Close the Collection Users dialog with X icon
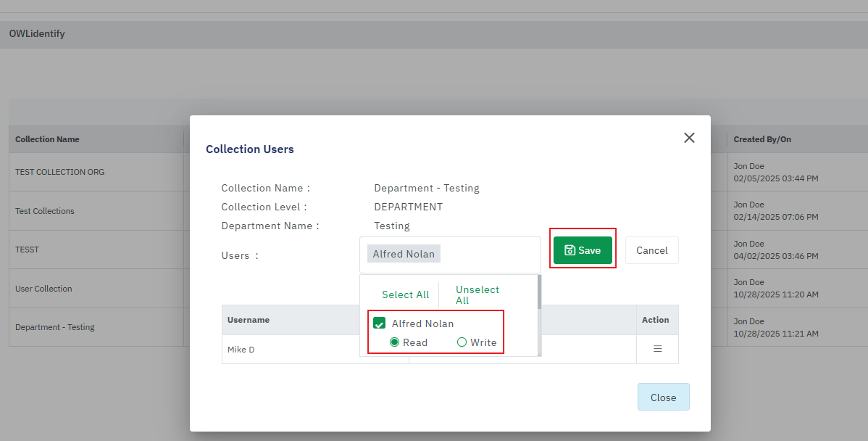This screenshot has height=441, width=868. point(689,138)
